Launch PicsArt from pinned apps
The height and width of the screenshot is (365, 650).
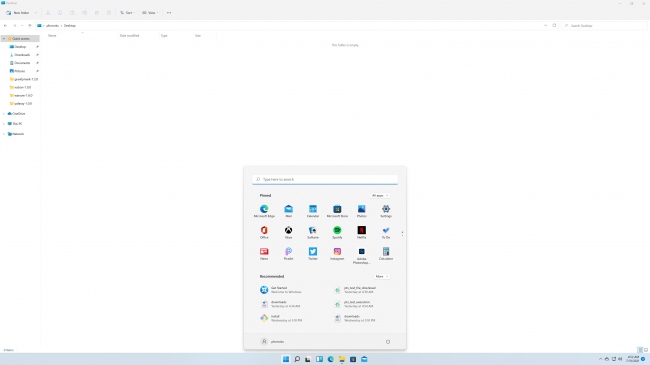pyautogui.click(x=289, y=253)
